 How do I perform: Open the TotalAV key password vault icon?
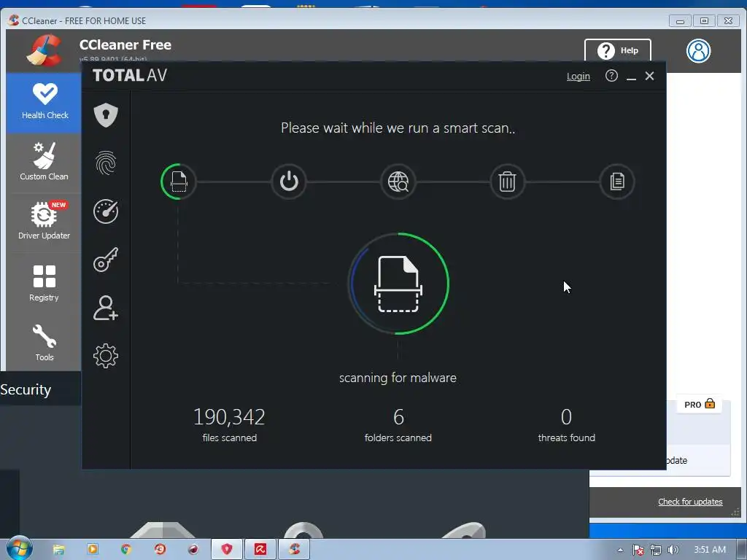[106, 260]
